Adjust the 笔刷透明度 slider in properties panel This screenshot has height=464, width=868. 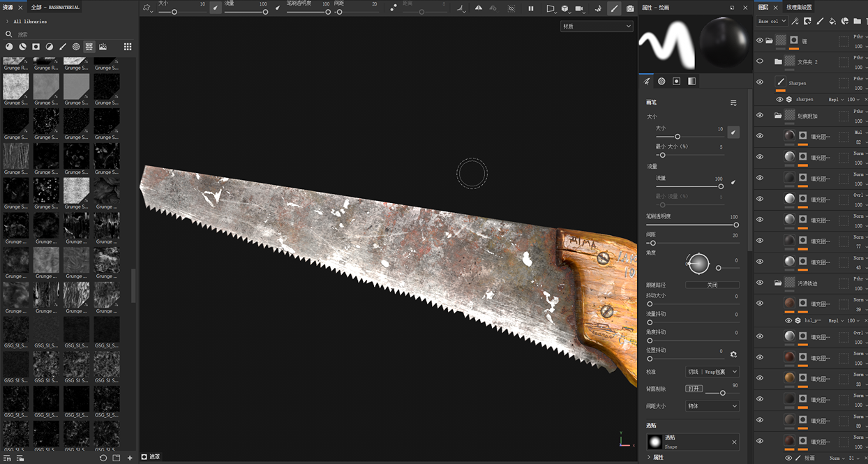point(691,225)
